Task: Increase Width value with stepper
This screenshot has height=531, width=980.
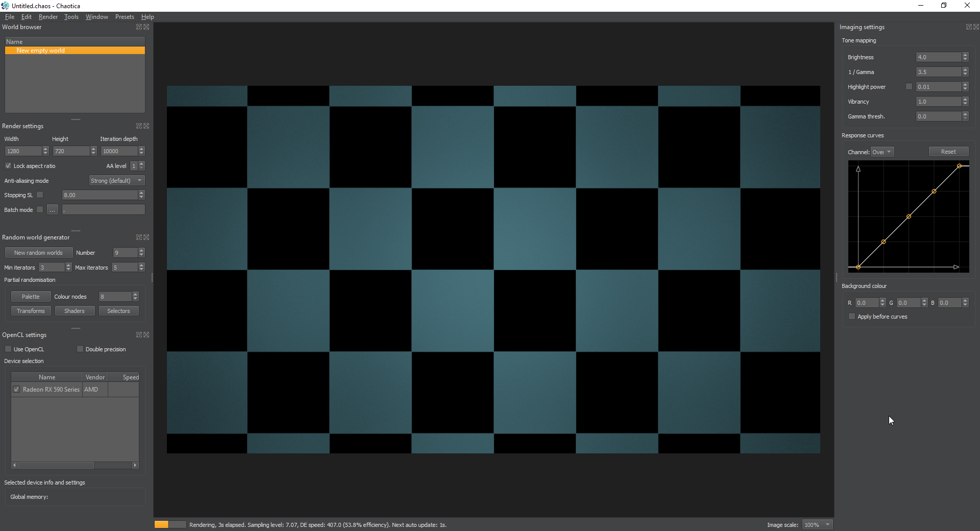Action: click(x=45, y=149)
